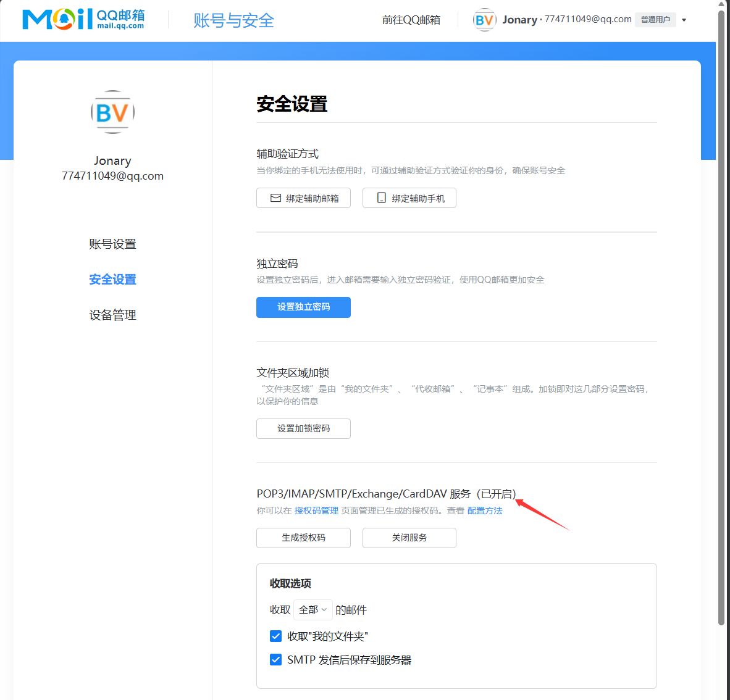
Task: Click the 文件夹区域加锁 section title
Action: coord(293,372)
